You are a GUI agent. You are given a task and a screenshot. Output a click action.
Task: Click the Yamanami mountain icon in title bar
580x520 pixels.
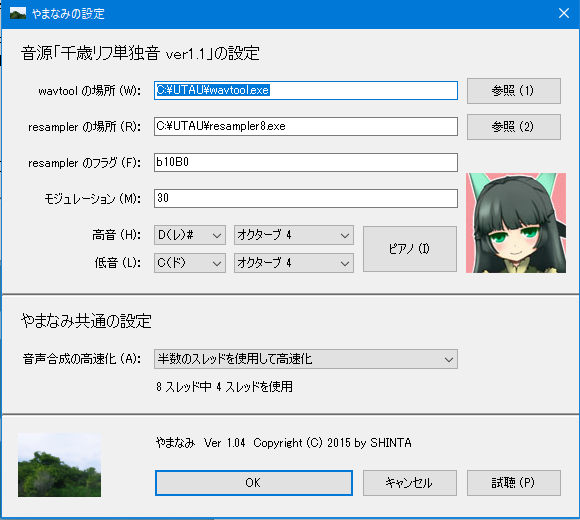pos(18,14)
